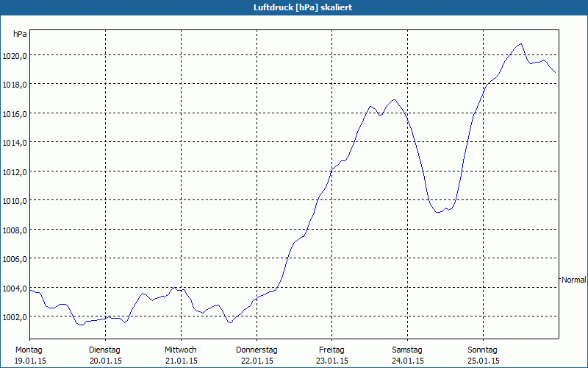Click the 'Montag' day label

[29, 350]
